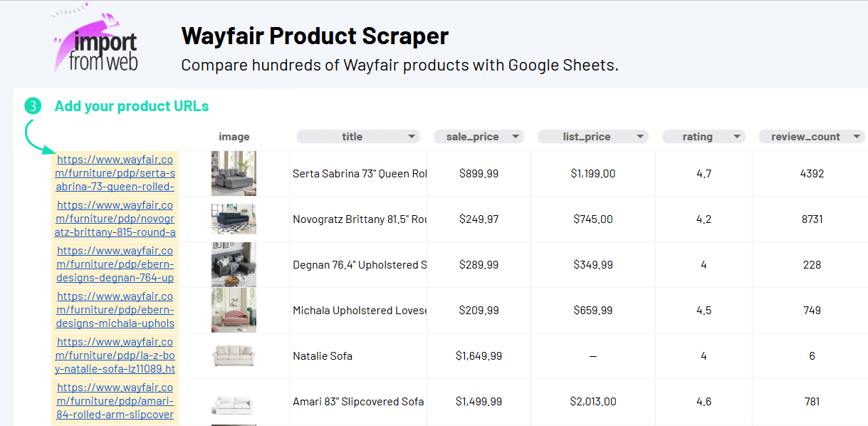
Task: Follow the Novogratz Brittany product URL
Action: coord(115,219)
